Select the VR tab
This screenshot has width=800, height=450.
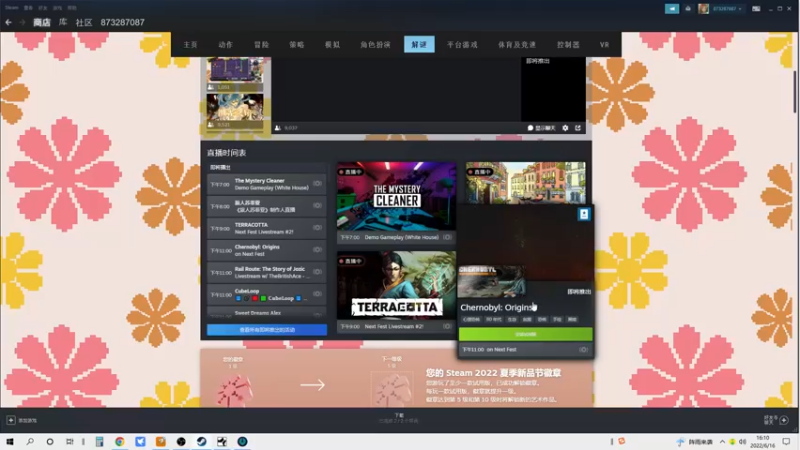pos(605,44)
